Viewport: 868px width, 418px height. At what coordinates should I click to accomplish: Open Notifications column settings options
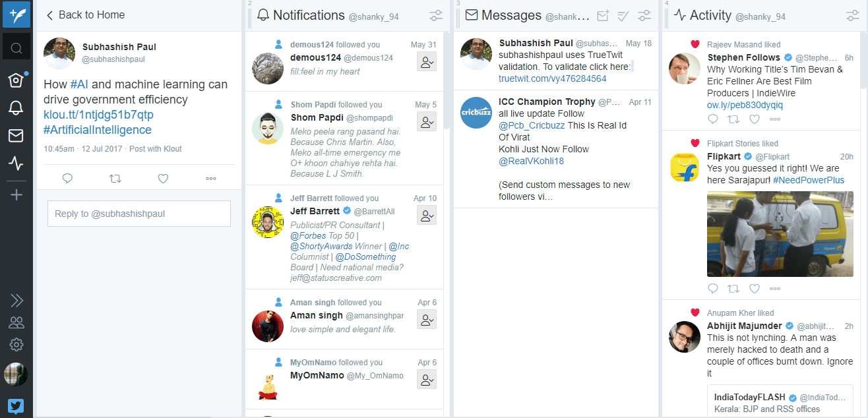click(x=436, y=15)
